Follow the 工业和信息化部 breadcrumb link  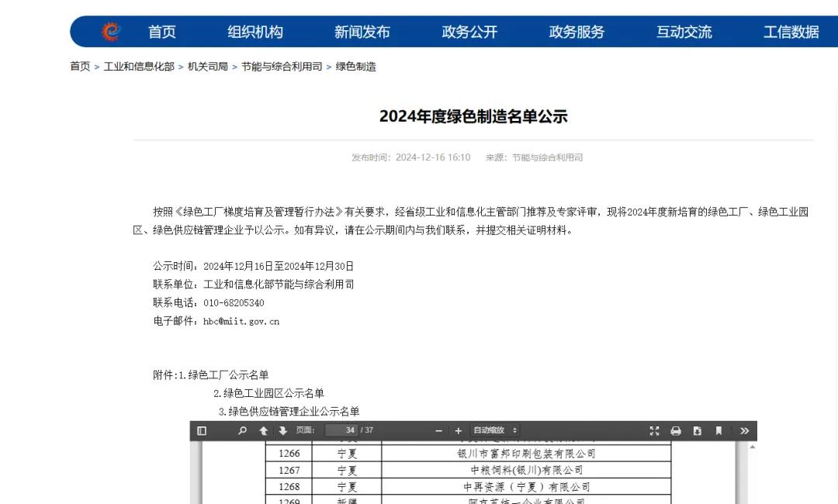pos(137,67)
